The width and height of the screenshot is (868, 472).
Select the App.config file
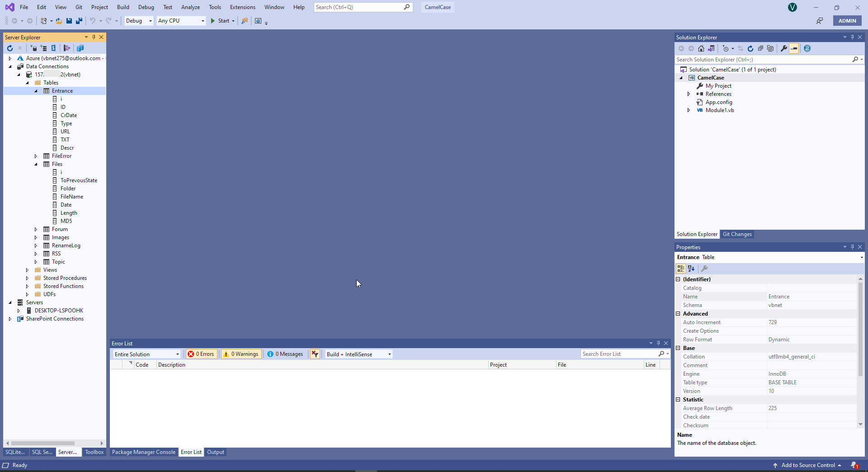(718, 102)
